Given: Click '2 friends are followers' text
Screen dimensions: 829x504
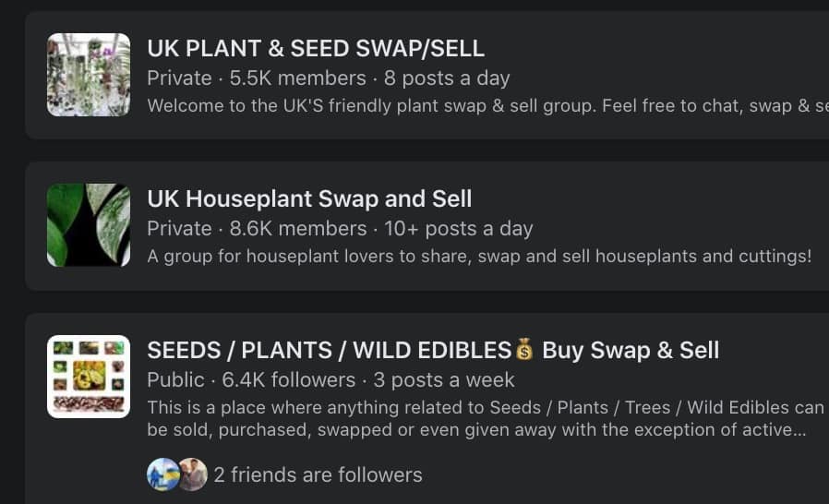Looking at the screenshot, I should click(318, 474).
